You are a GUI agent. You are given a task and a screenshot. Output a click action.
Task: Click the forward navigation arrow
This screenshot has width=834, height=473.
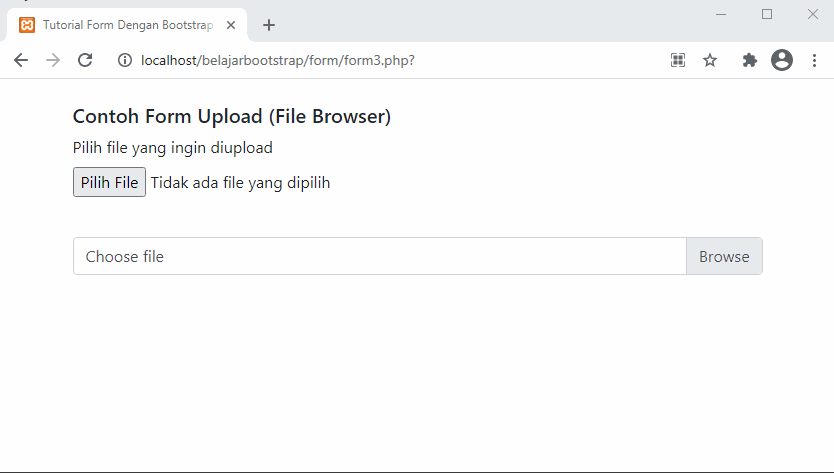pyautogui.click(x=53, y=60)
